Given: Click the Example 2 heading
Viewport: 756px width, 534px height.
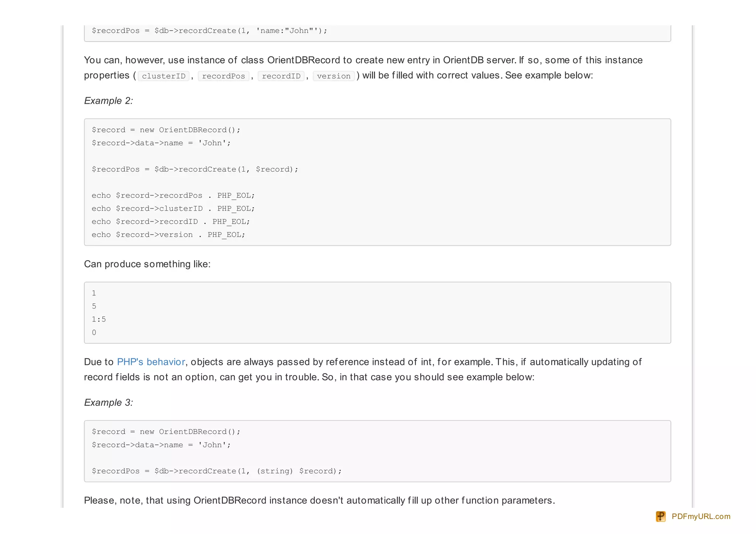Looking at the screenshot, I should click(x=109, y=101).
